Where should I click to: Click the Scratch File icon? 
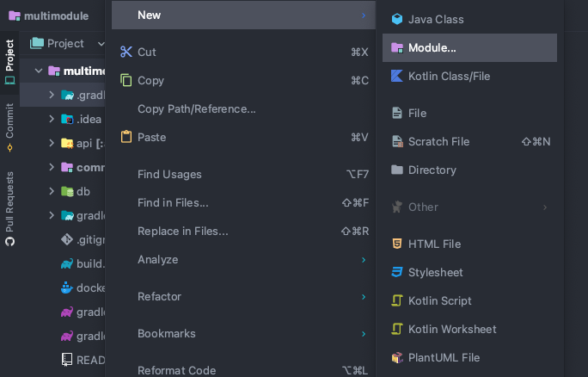(x=397, y=141)
